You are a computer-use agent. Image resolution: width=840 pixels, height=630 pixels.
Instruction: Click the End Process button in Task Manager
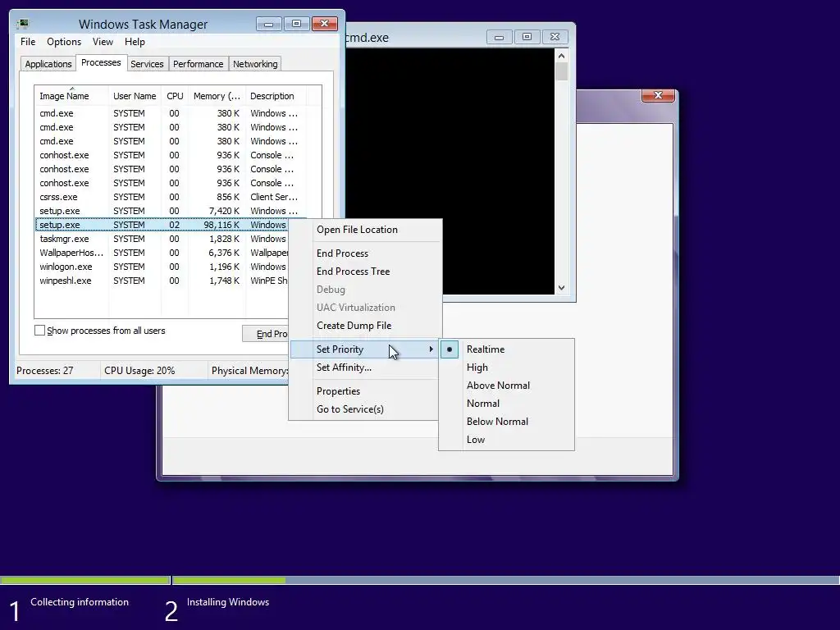tap(266, 334)
